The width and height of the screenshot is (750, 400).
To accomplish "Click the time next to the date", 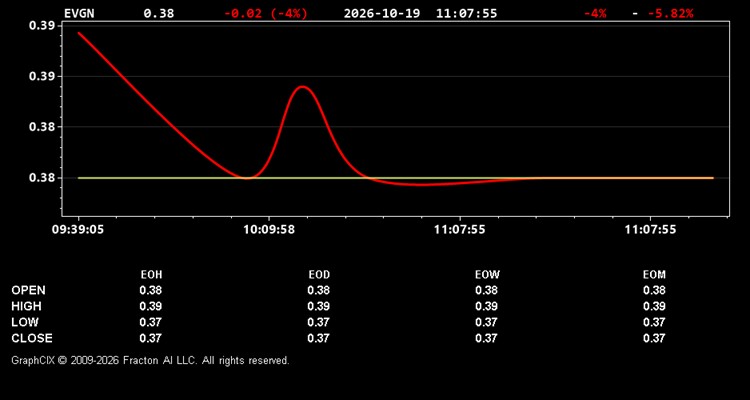I will coord(466,13).
